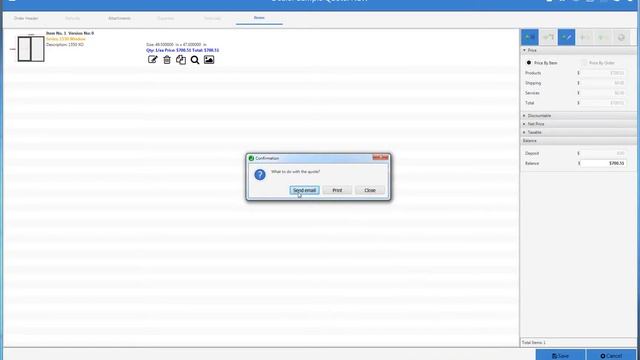Screen dimensions: 640x360
Task: Click the item Description text
Action: pos(65,44)
